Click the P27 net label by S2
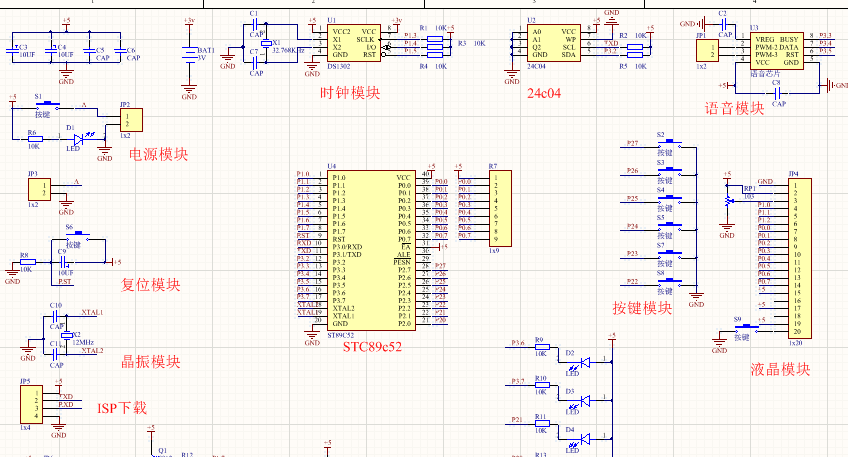The height and width of the screenshot is (457, 848). click(x=633, y=143)
